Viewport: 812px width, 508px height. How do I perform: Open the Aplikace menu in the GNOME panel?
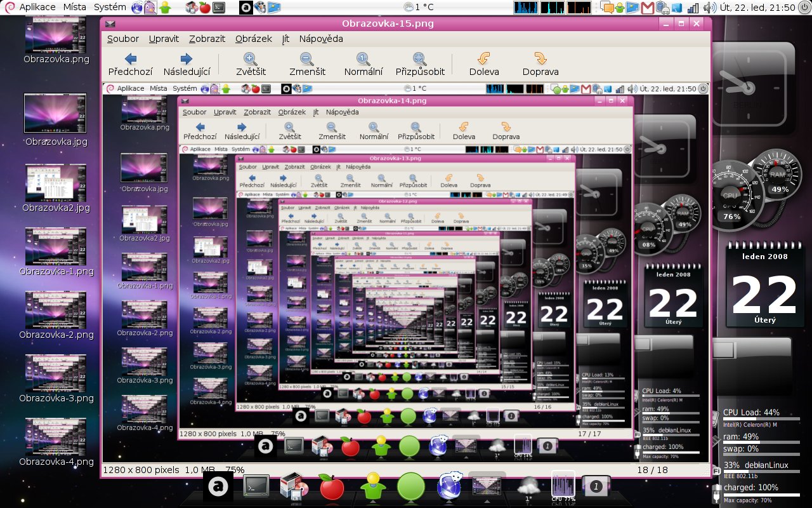click(x=37, y=8)
